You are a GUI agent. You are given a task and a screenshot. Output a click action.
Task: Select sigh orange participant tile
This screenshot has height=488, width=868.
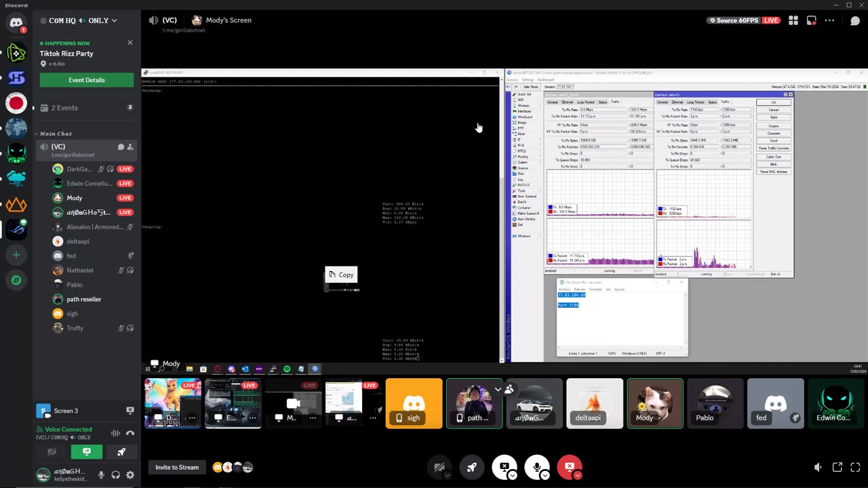pyautogui.click(x=414, y=404)
